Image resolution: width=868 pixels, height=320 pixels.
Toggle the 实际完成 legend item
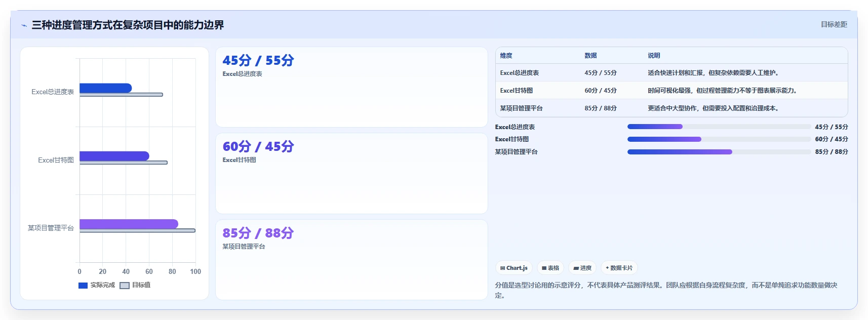tap(97, 285)
